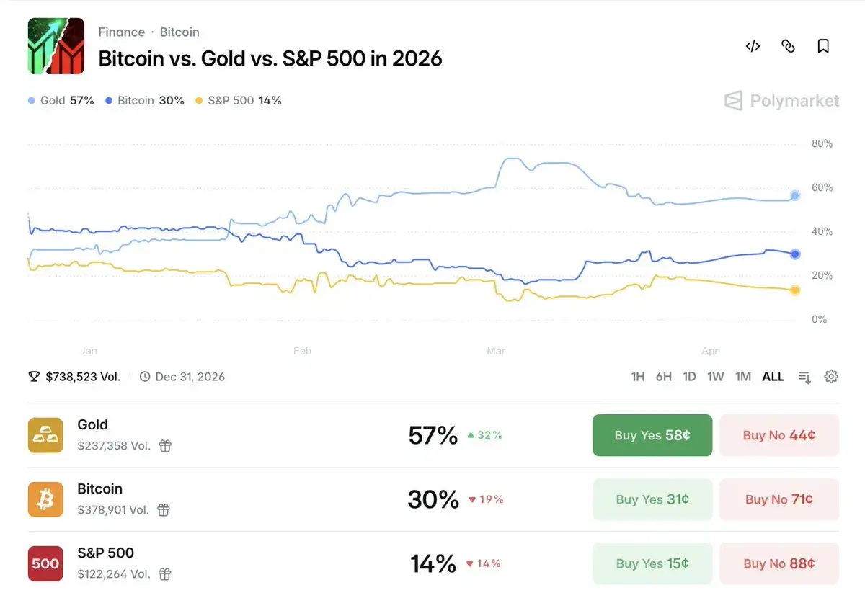Click the gift icon under Gold

(165, 446)
